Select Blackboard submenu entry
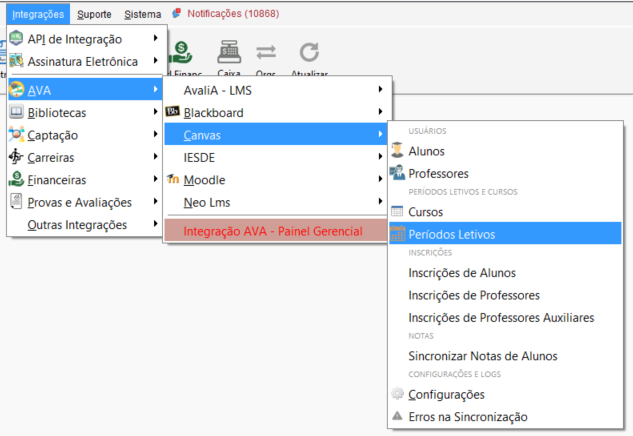Screen dimensions: 633x436 [276, 113]
